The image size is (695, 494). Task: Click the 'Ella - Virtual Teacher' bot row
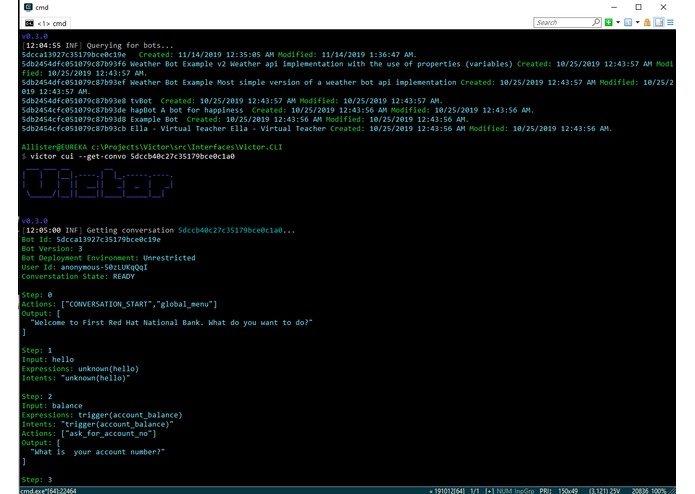[x=317, y=129]
